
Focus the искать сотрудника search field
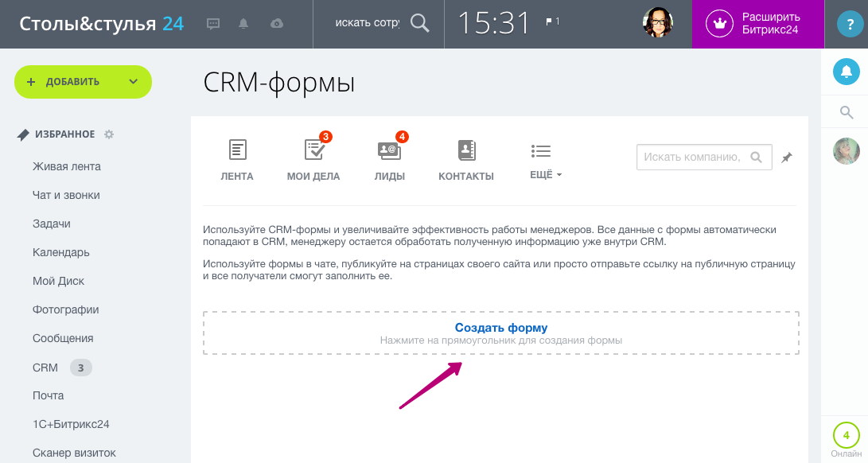(x=367, y=23)
